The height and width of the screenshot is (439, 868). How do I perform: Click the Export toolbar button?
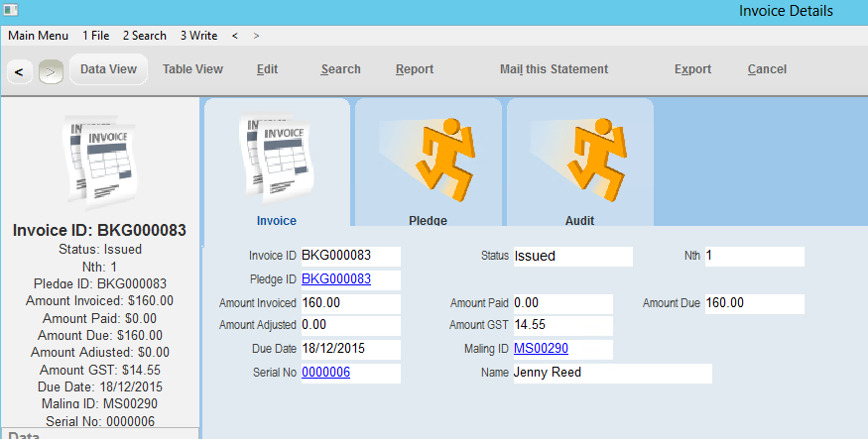692,69
